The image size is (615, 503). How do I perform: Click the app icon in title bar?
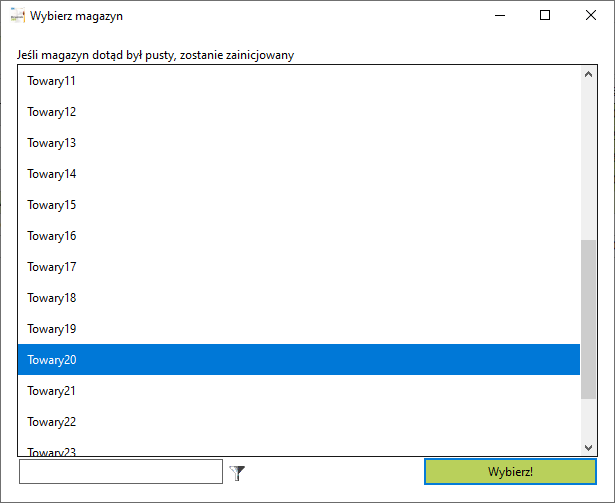tap(18, 15)
